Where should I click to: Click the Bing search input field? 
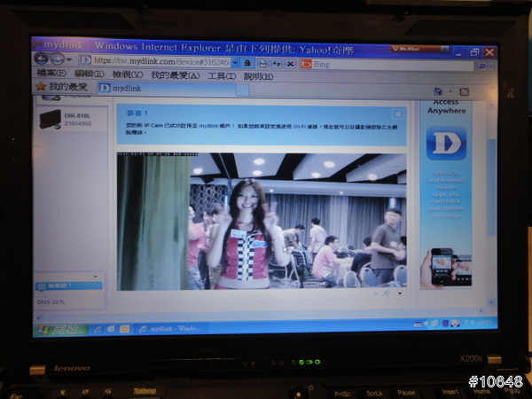tap(388, 66)
